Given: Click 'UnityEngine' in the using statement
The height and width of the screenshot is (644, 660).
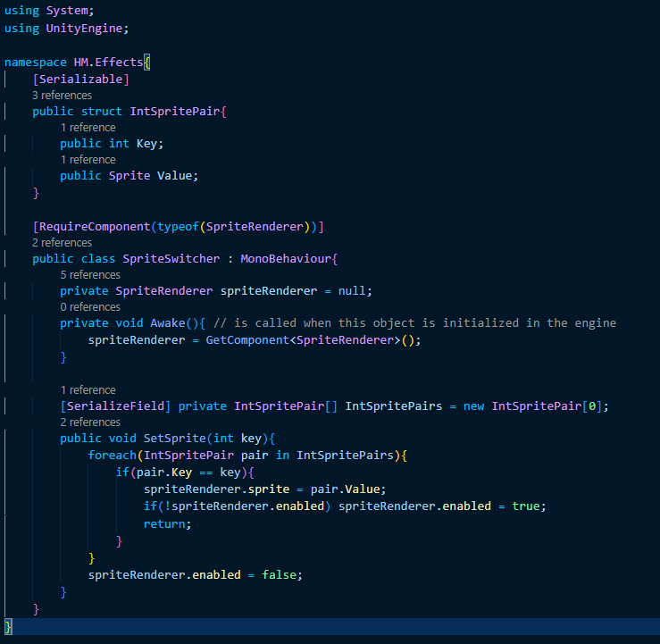Looking at the screenshot, I should [84, 29].
